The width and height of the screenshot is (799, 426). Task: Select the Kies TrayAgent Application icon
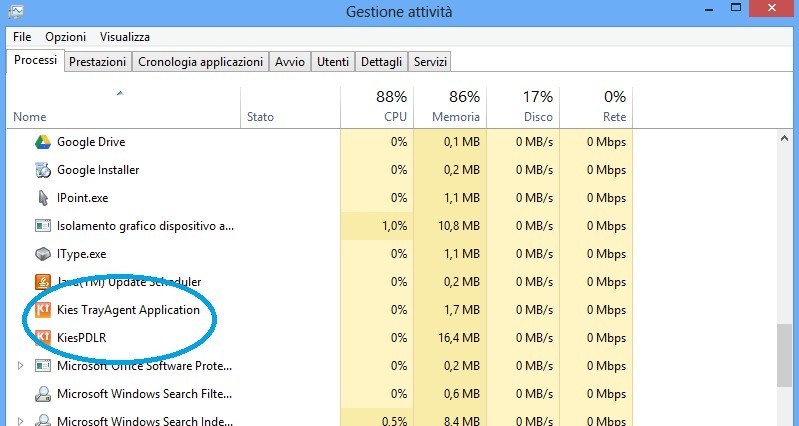43,310
